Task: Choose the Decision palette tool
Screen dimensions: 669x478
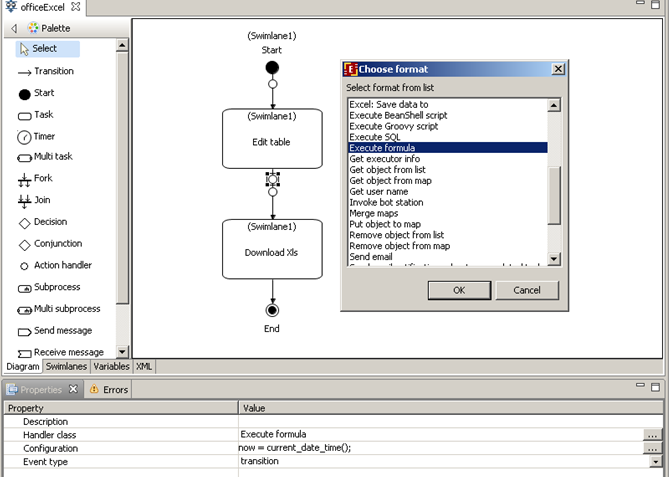Action: [x=50, y=222]
